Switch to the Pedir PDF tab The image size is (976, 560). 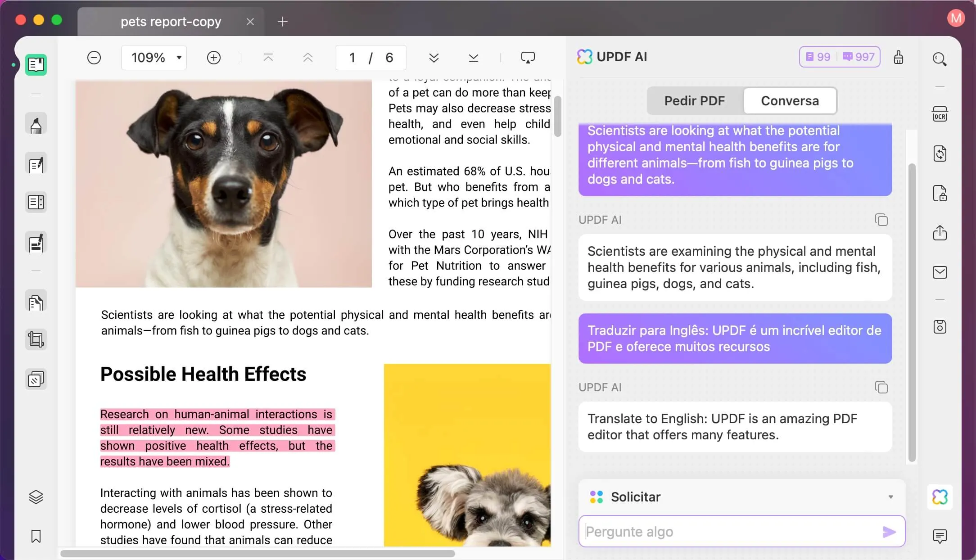[695, 101]
